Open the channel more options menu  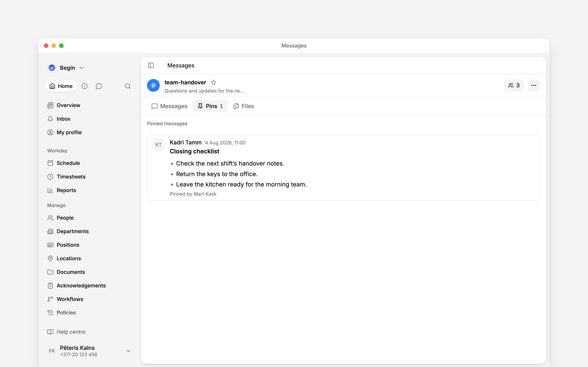(x=533, y=85)
